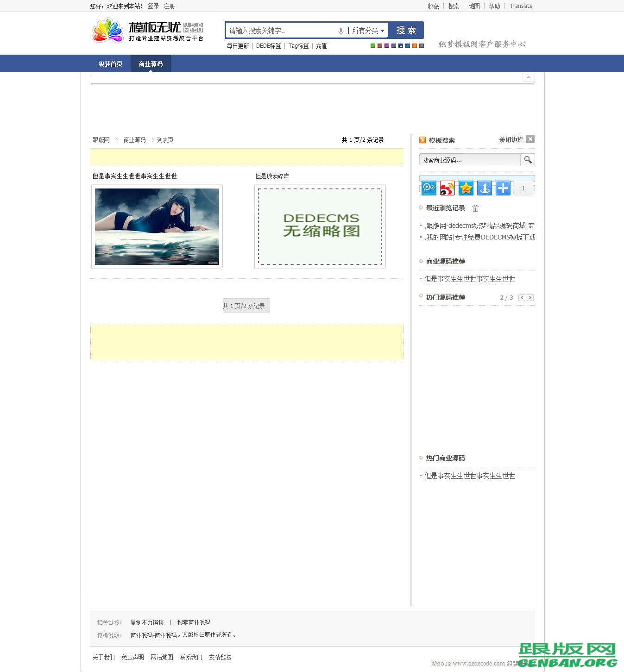The height and width of the screenshot is (672, 624).
Task: Open the 织梦首页 navigation tab
Action: pos(110,63)
